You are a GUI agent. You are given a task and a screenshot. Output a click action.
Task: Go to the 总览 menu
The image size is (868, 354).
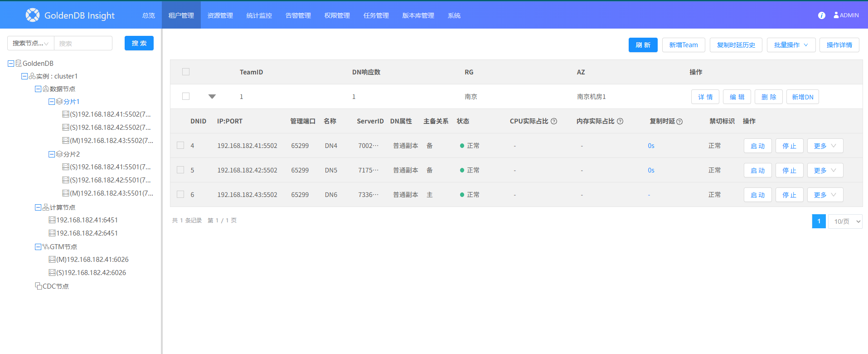point(149,15)
